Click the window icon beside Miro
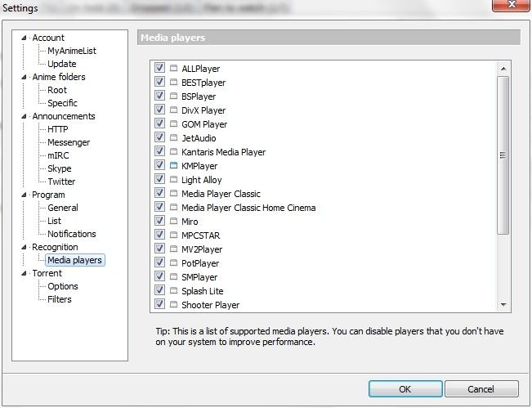 coord(173,222)
